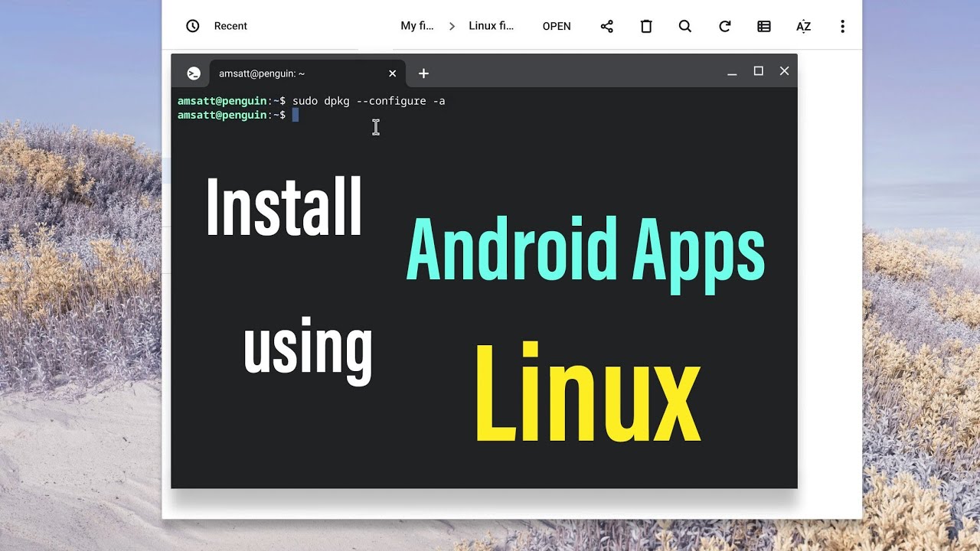Open search in the Files app
Image resolution: width=980 pixels, height=551 pixels.
click(x=685, y=26)
